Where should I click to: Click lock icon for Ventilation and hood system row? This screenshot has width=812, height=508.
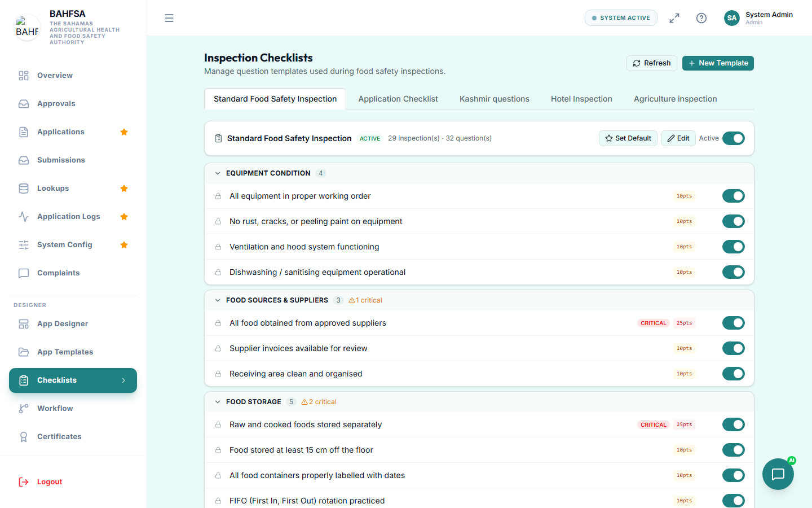(218, 247)
